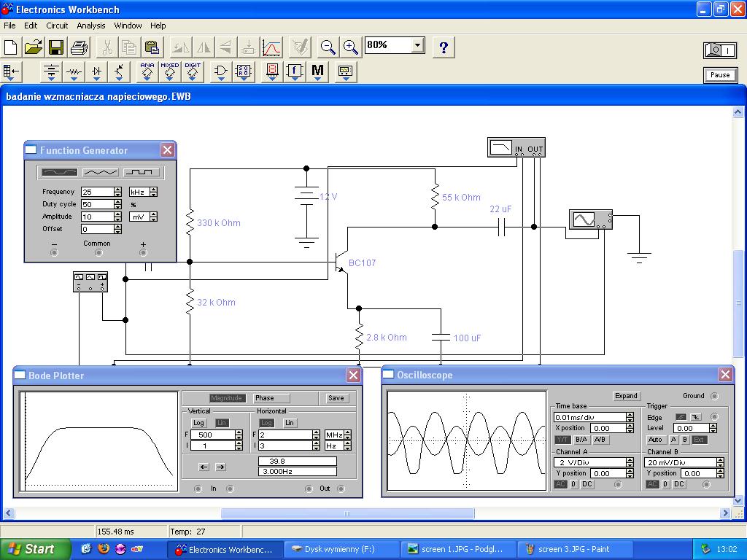Click the Flip vertical icon
747x560 pixels.
226,47
